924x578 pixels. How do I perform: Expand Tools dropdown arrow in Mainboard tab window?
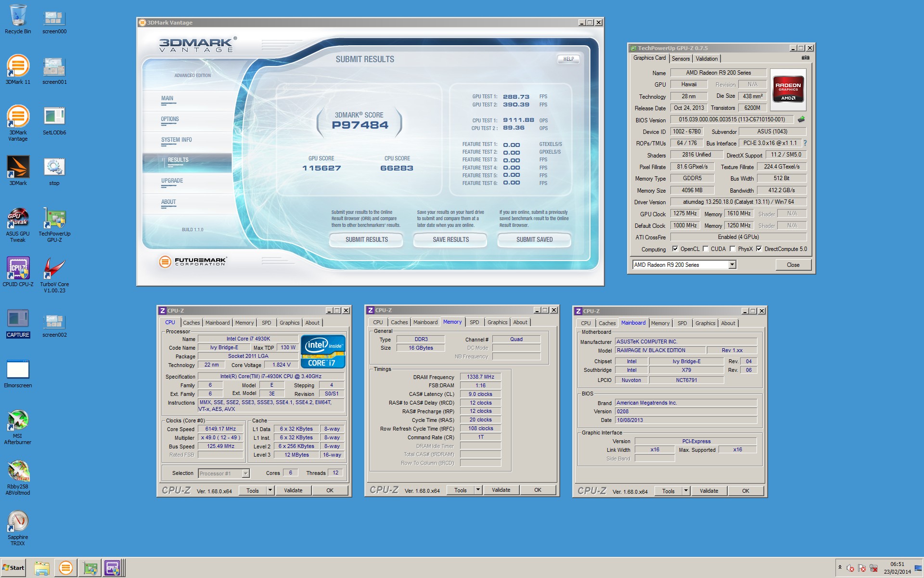coord(686,491)
